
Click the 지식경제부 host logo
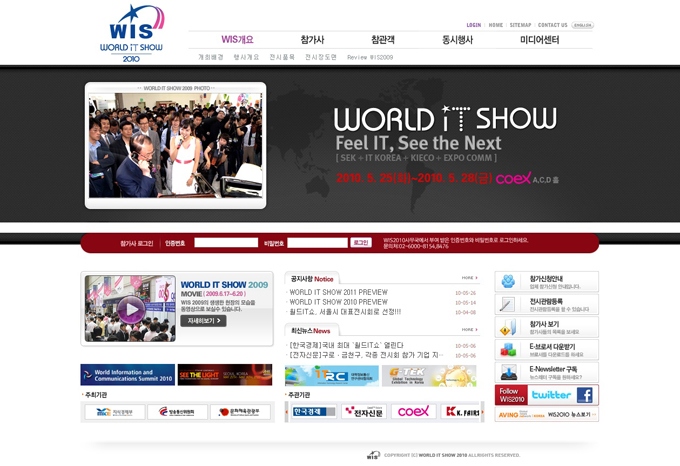click(115, 412)
